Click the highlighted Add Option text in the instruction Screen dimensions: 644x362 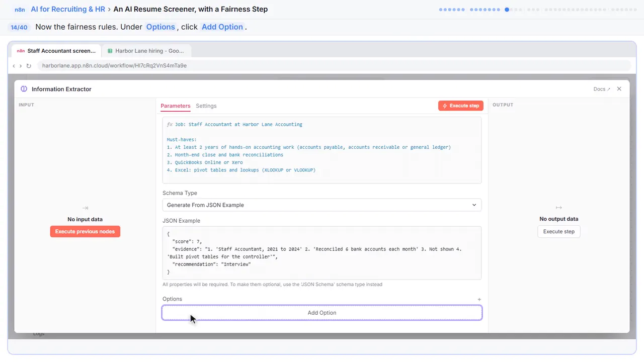coord(222,27)
